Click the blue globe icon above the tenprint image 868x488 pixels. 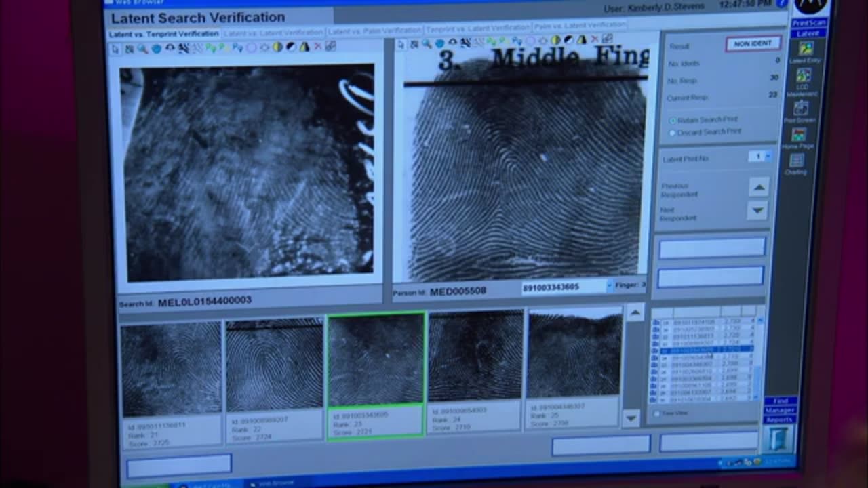(440, 43)
